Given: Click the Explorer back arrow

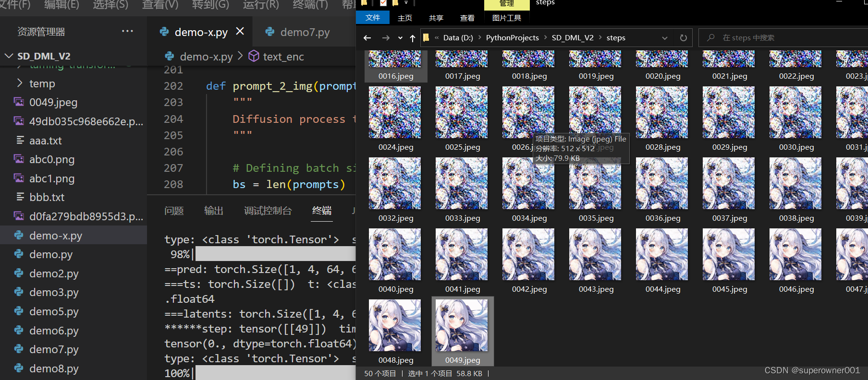Looking at the screenshot, I should [x=367, y=38].
